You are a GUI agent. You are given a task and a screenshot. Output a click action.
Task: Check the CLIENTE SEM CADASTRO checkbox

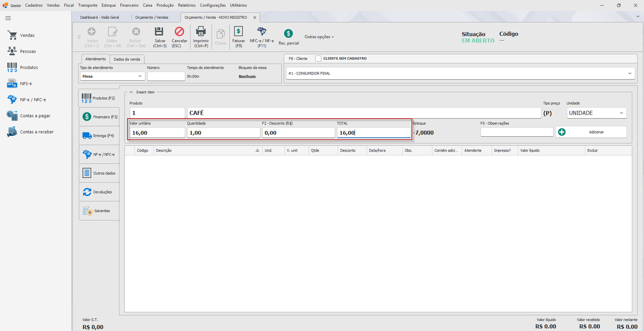click(x=318, y=59)
